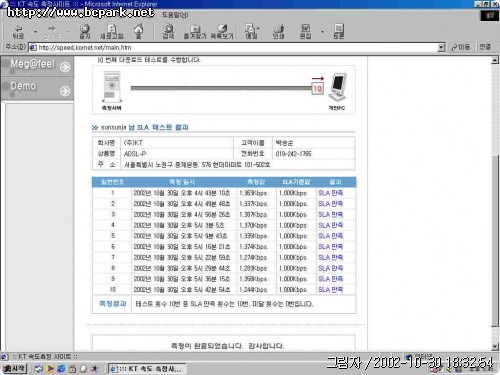Viewport: 500px width, 375px height.
Task: Open the back button history dropdown arrow
Action: click(x=35, y=32)
